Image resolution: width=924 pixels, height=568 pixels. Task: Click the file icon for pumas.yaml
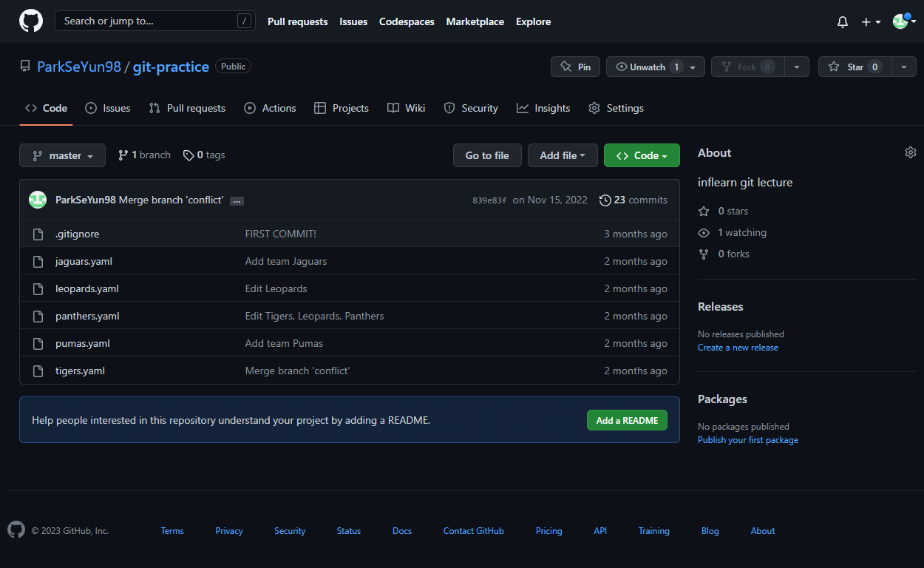tap(38, 343)
